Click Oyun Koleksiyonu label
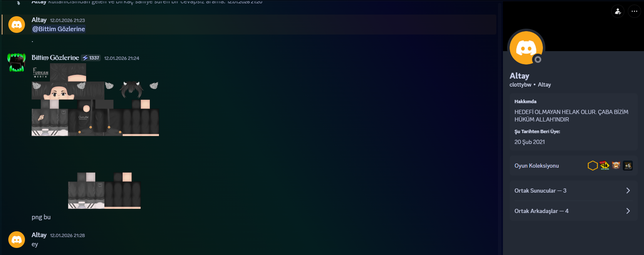 (x=537, y=166)
